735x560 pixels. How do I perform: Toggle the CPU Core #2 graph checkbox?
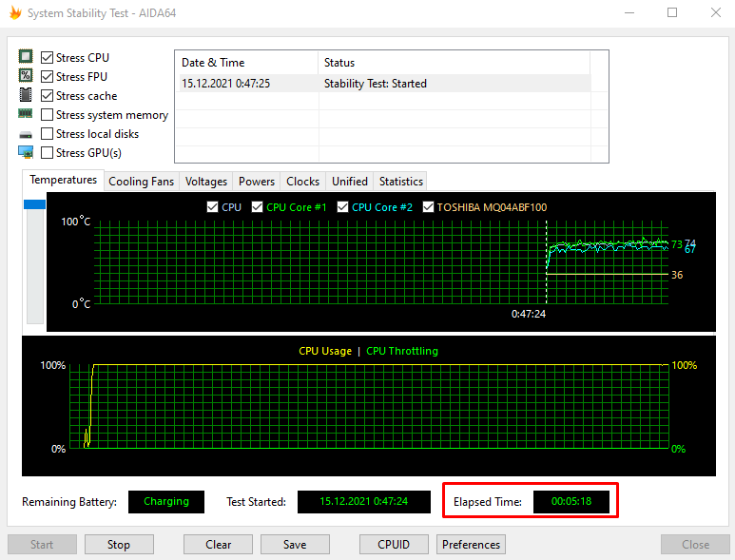tap(342, 206)
